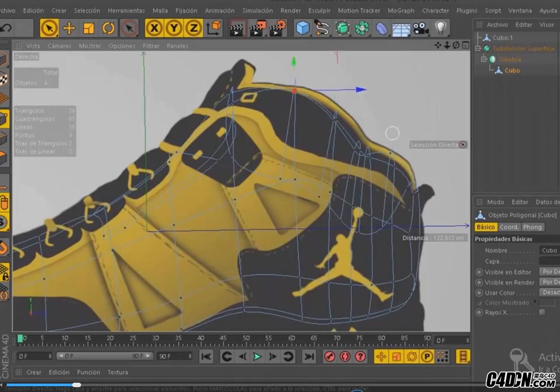Go to start of animation

coord(206,356)
